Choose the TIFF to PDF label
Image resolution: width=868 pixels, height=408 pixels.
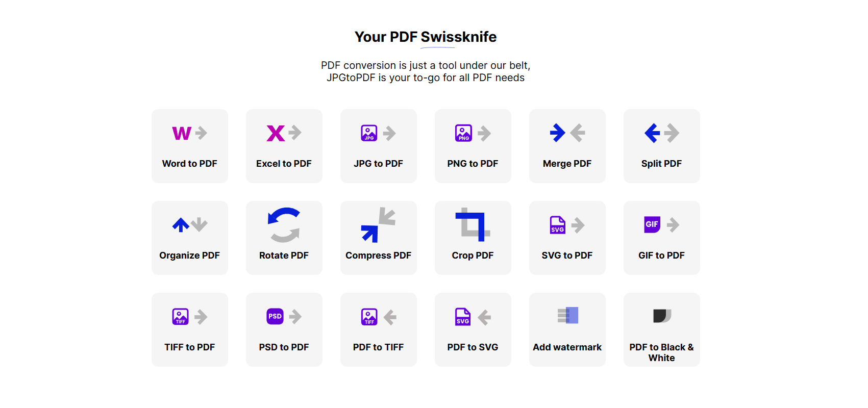click(x=190, y=347)
